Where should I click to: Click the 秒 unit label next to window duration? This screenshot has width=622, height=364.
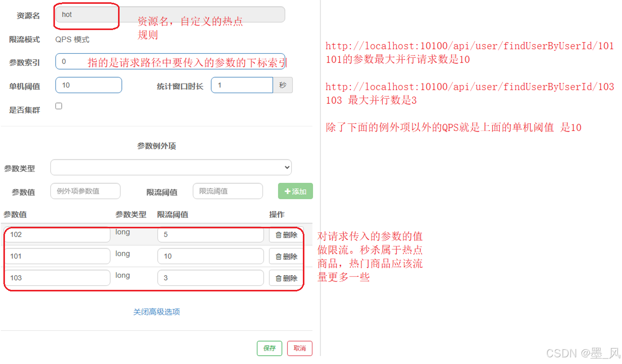pos(283,85)
